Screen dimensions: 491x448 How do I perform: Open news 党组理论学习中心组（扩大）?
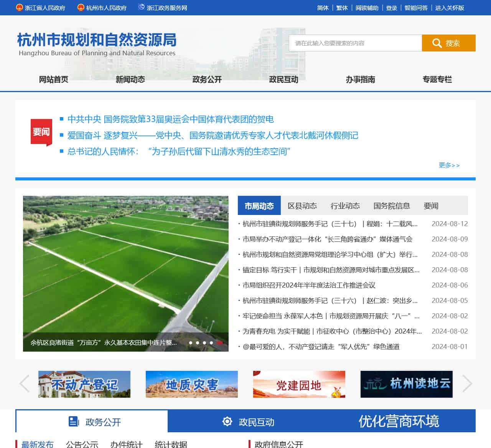click(x=330, y=255)
